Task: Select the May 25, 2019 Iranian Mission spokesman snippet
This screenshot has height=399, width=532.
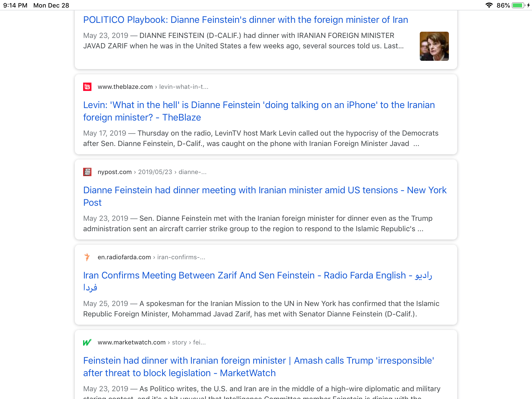Action: (261, 309)
